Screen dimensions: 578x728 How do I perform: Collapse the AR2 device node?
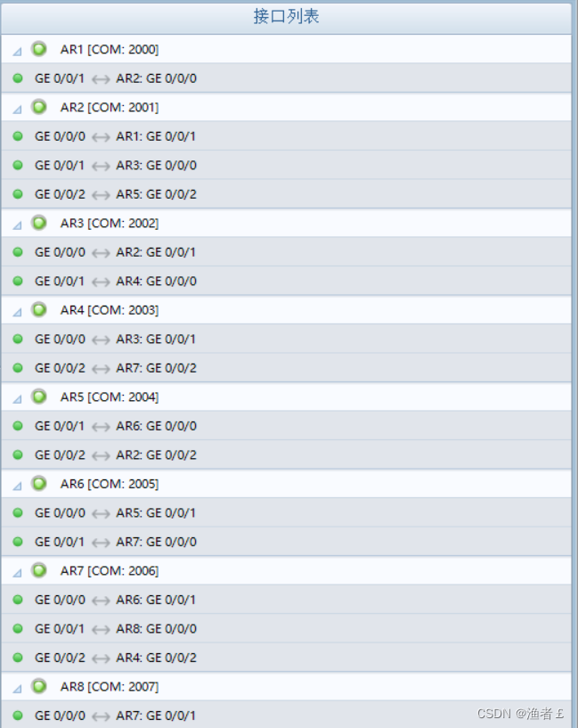(x=17, y=110)
